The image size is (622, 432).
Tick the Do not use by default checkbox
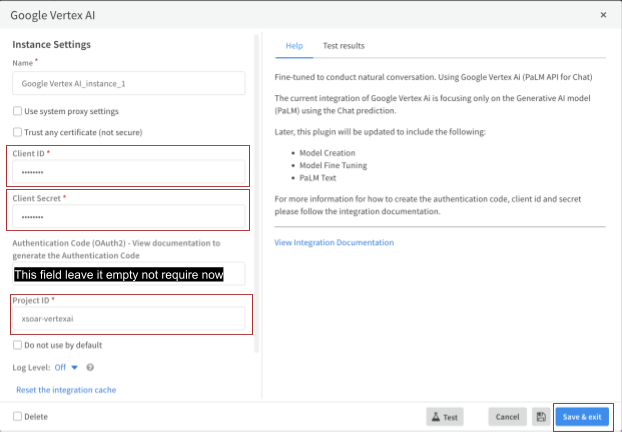pos(17,345)
